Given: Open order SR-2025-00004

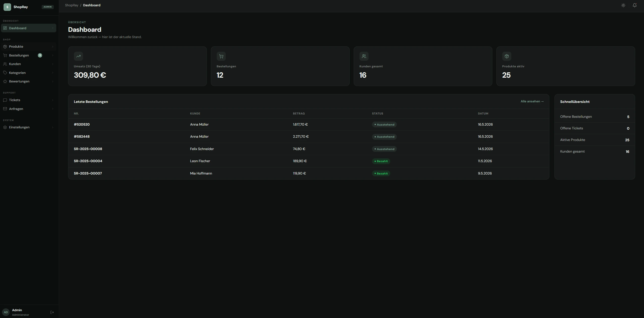Looking at the screenshot, I should [x=88, y=161].
